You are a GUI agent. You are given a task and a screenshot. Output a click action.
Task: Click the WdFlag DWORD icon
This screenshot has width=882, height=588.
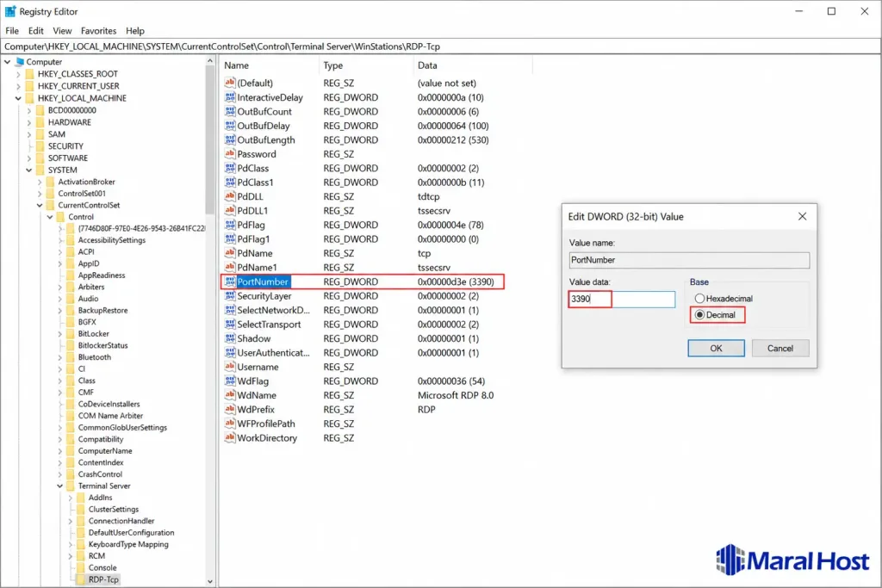tap(229, 381)
